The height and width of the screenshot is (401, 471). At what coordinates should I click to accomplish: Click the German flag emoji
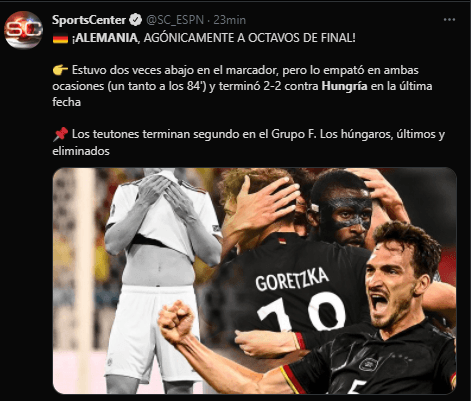click(x=60, y=38)
